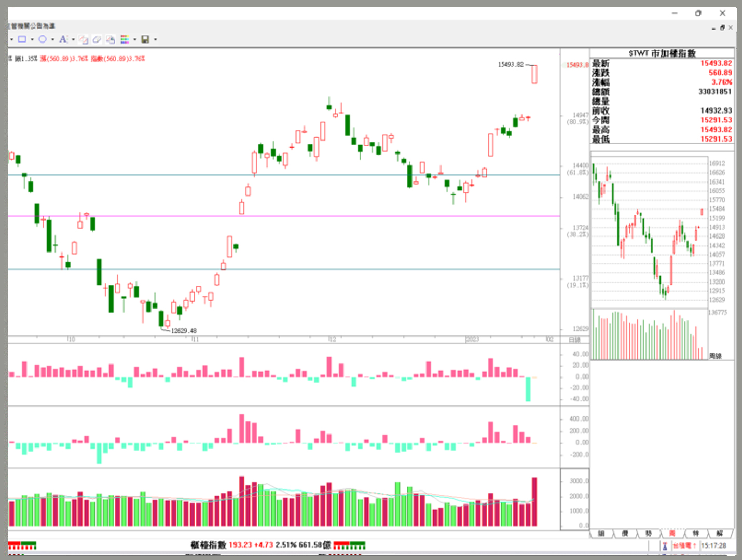The height and width of the screenshot is (560, 742).
Task: Click the 最低 row label
Action: tap(601, 139)
